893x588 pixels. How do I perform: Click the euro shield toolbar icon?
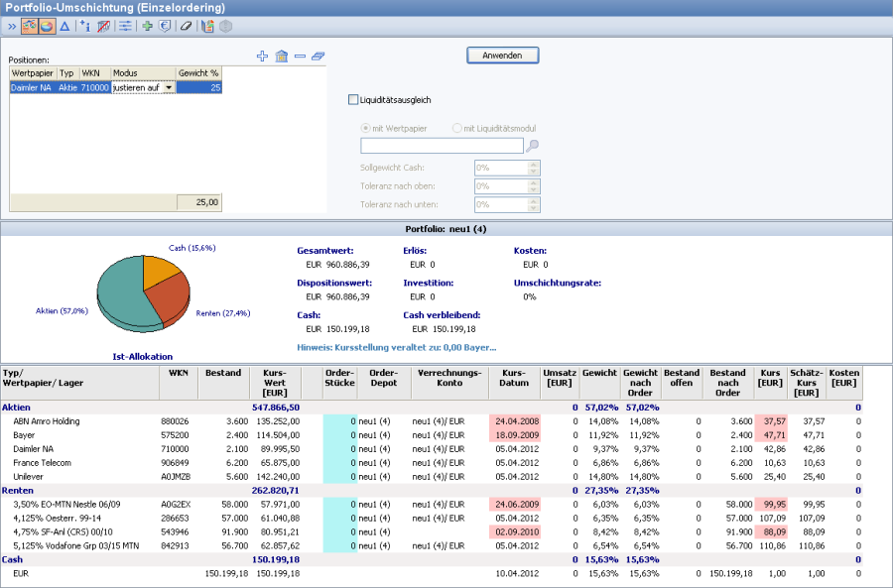(164, 26)
